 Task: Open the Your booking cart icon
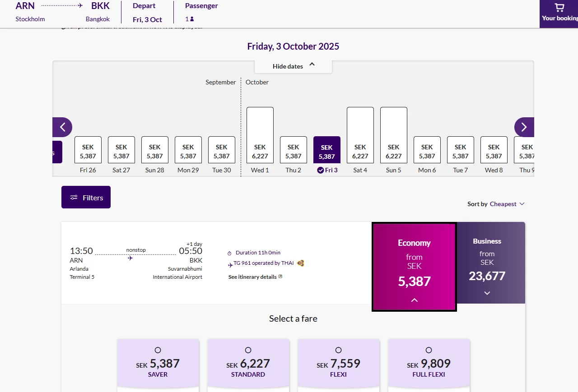pos(559,8)
